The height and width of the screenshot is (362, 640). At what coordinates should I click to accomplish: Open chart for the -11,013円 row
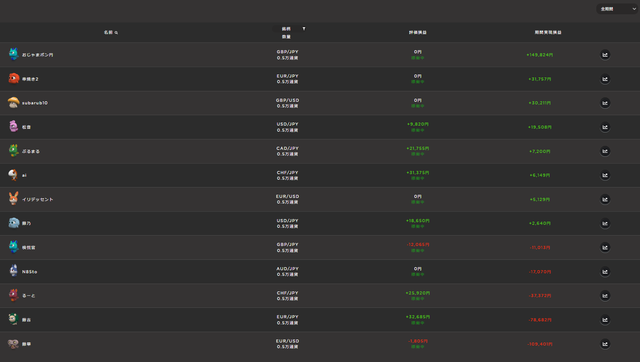pyautogui.click(x=605, y=247)
